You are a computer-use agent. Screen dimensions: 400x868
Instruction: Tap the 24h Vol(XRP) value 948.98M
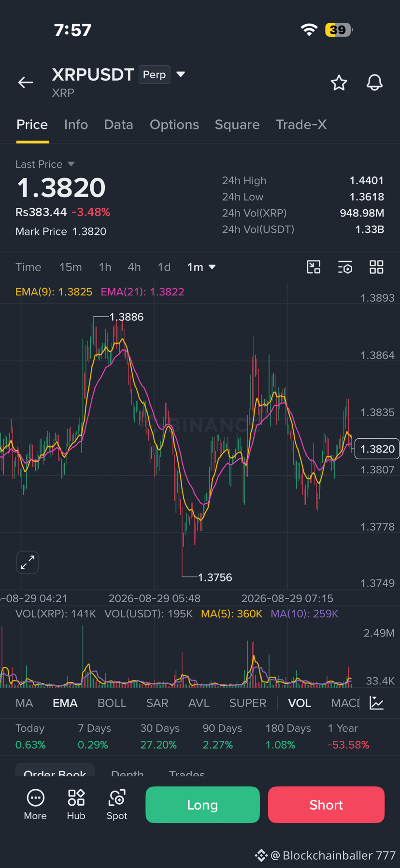click(362, 213)
